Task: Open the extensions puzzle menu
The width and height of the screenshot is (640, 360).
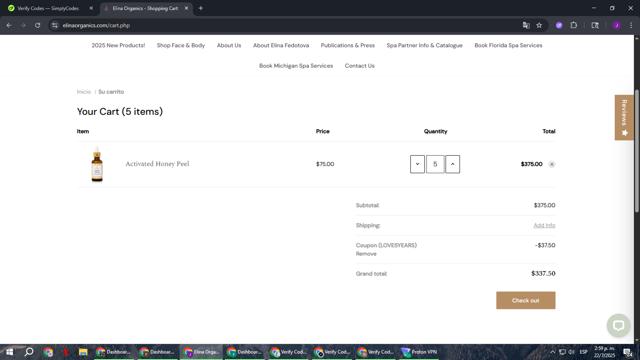Action: (x=573, y=25)
